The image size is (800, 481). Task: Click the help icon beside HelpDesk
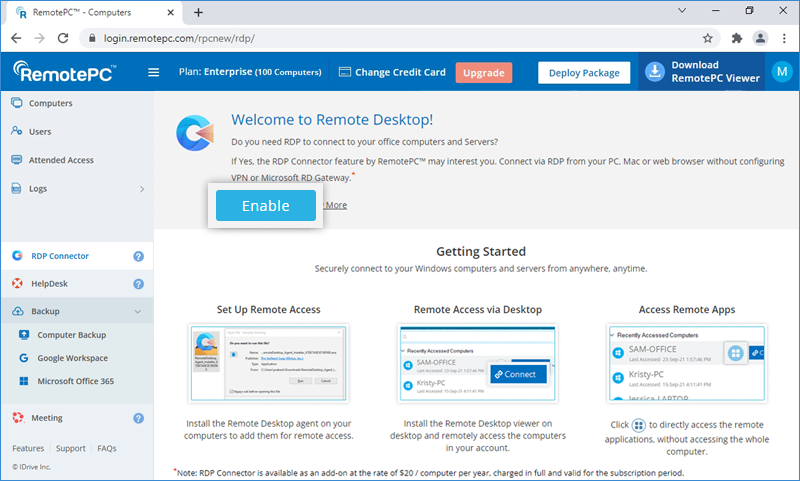tap(139, 284)
